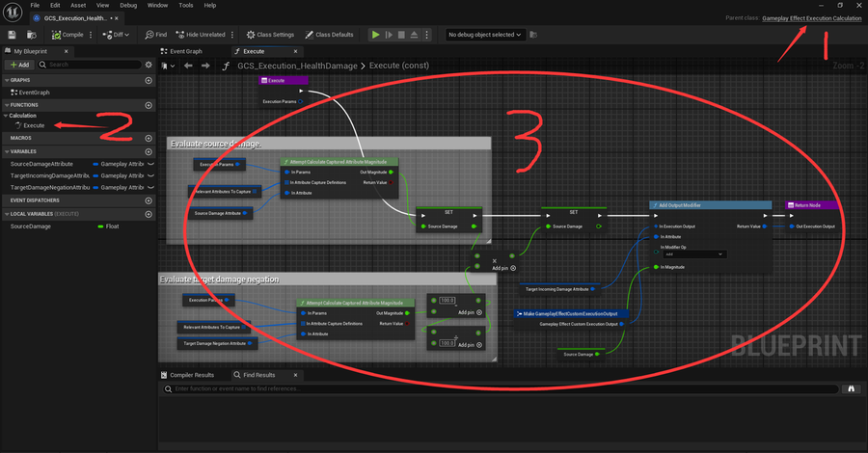The width and height of the screenshot is (868, 453).
Task: Close the Execute graph tab
Action: [x=296, y=51]
